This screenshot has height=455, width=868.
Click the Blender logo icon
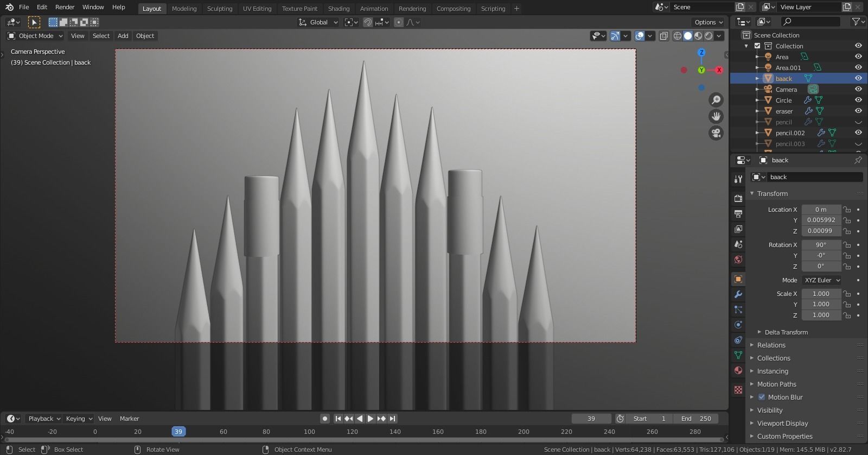(9, 8)
